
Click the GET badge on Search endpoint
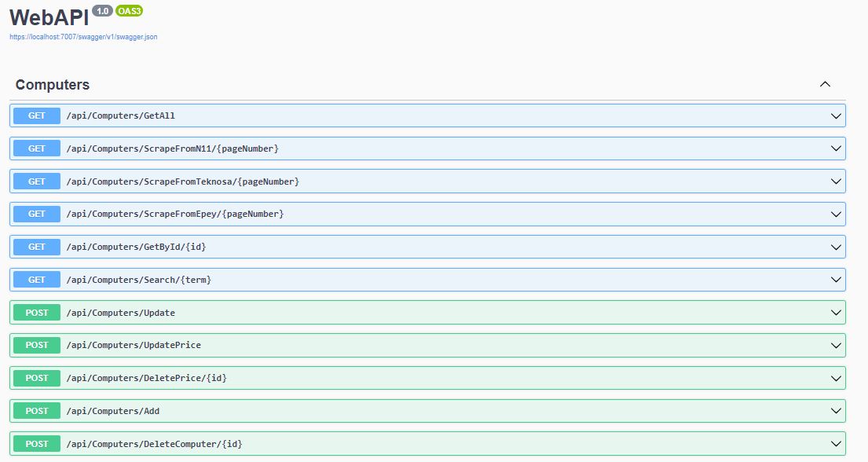[x=35, y=279]
